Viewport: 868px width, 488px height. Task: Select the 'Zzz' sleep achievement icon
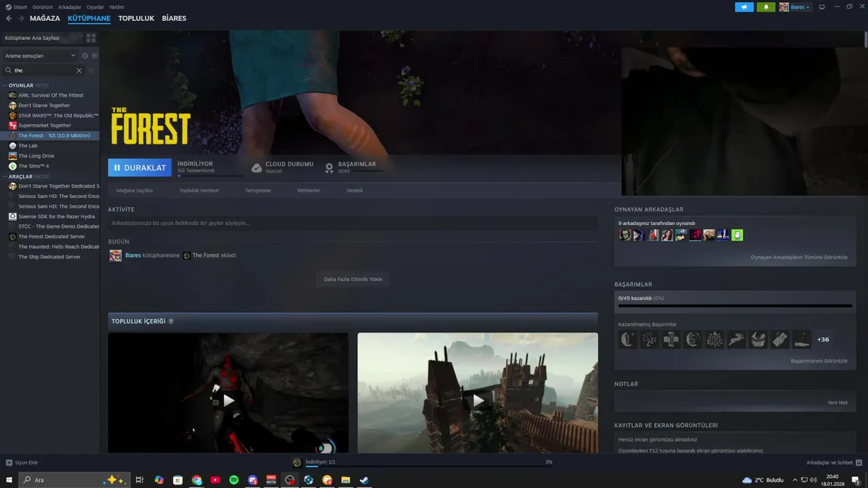coord(650,340)
